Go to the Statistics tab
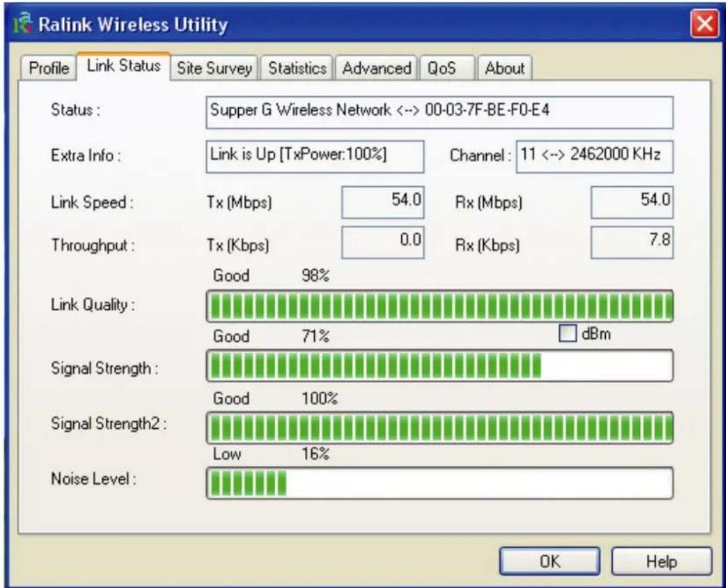 coord(298,68)
